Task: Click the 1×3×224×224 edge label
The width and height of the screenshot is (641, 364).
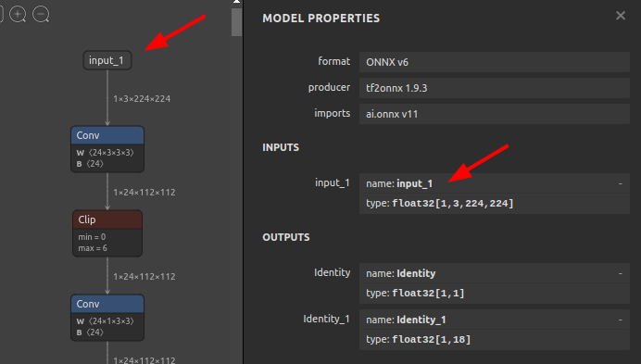Action: (x=142, y=98)
